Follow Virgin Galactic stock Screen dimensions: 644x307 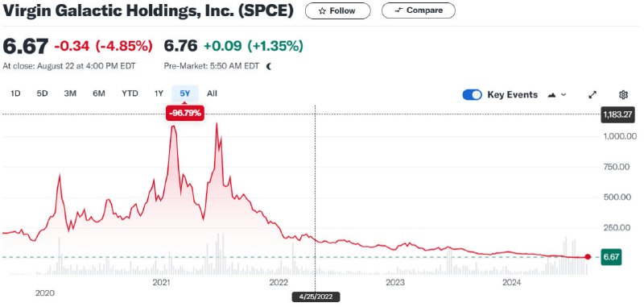(x=337, y=10)
